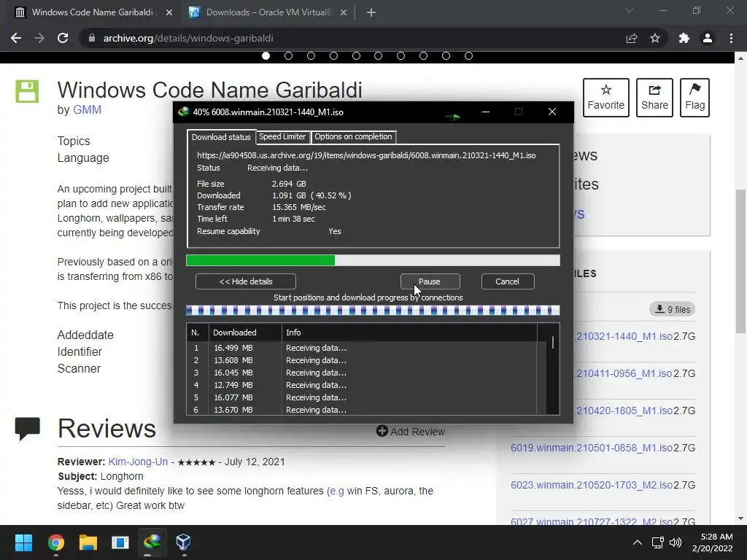Go back using the browser back arrow
The width and height of the screenshot is (747, 560).
tap(16, 38)
